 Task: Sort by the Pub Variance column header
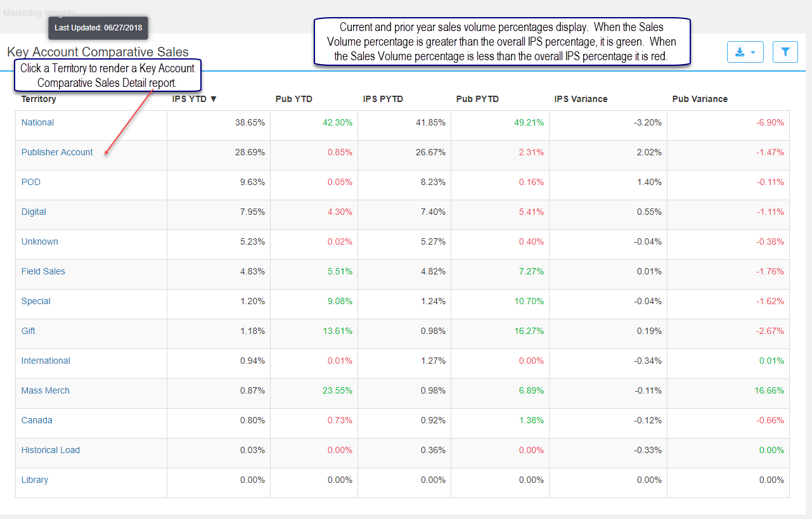700,99
